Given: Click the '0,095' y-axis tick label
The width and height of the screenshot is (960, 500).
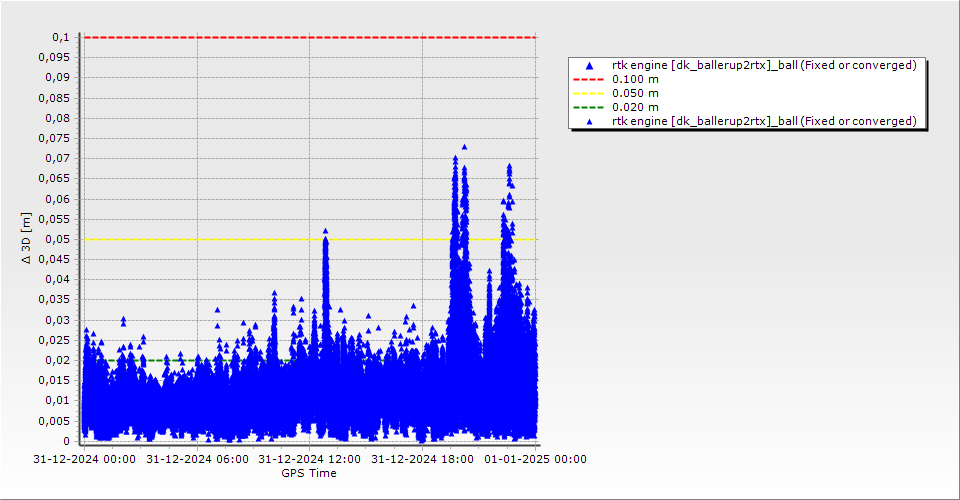Looking at the screenshot, I should [x=54, y=58].
